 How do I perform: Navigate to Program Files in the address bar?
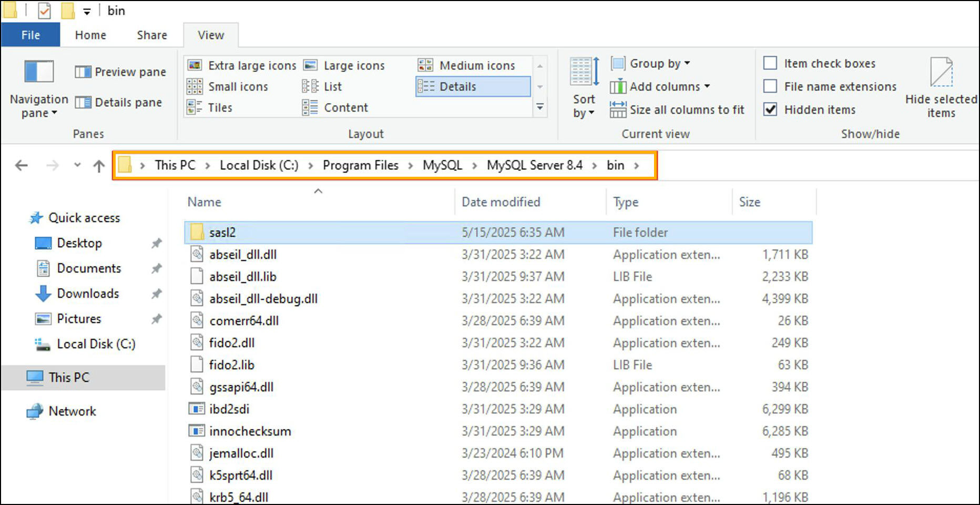(x=361, y=166)
